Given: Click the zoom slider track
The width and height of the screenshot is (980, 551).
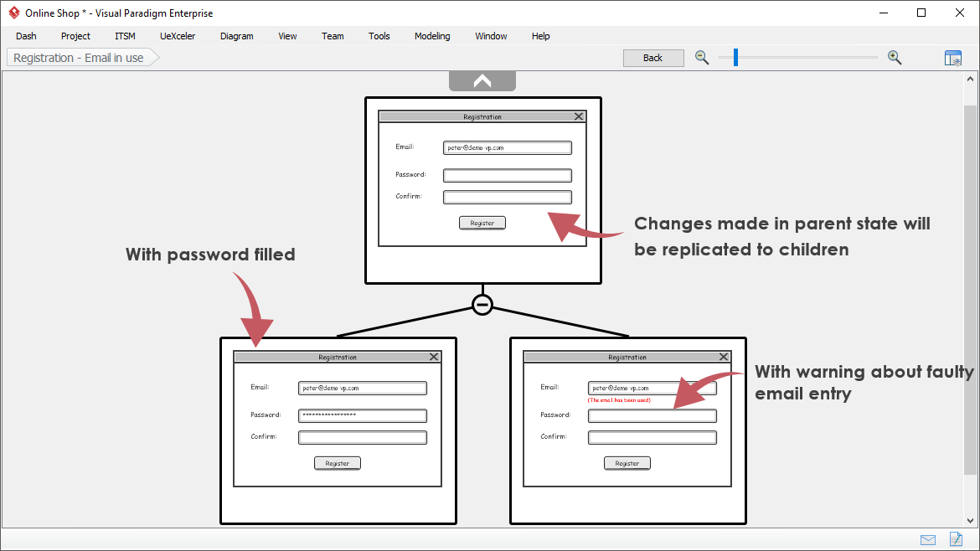Looking at the screenshot, I should pos(798,58).
